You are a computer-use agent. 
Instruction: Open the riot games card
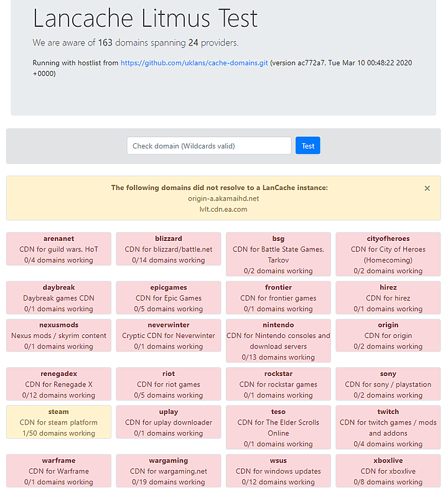click(x=169, y=384)
